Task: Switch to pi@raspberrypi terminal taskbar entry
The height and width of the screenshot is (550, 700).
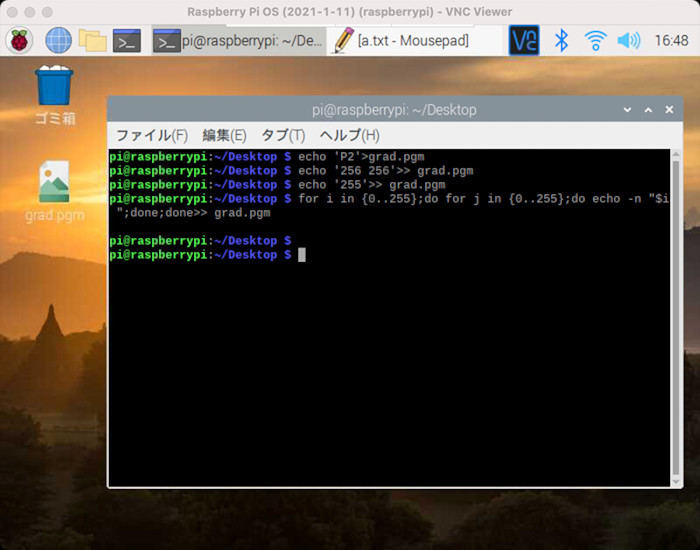Action: pyautogui.click(x=238, y=41)
